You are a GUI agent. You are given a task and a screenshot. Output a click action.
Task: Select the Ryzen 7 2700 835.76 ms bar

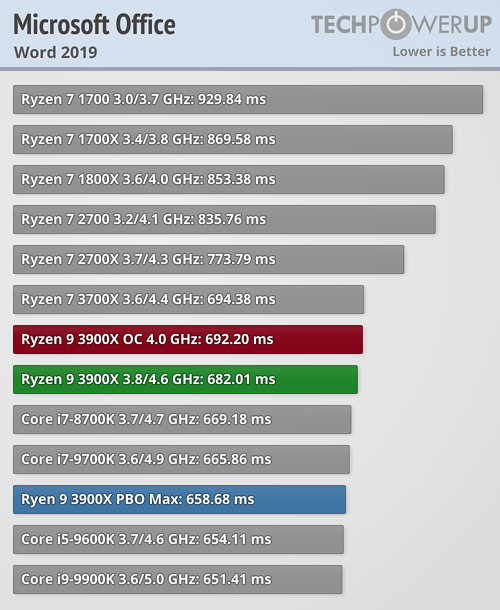pyautogui.click(x=224, y=219)
